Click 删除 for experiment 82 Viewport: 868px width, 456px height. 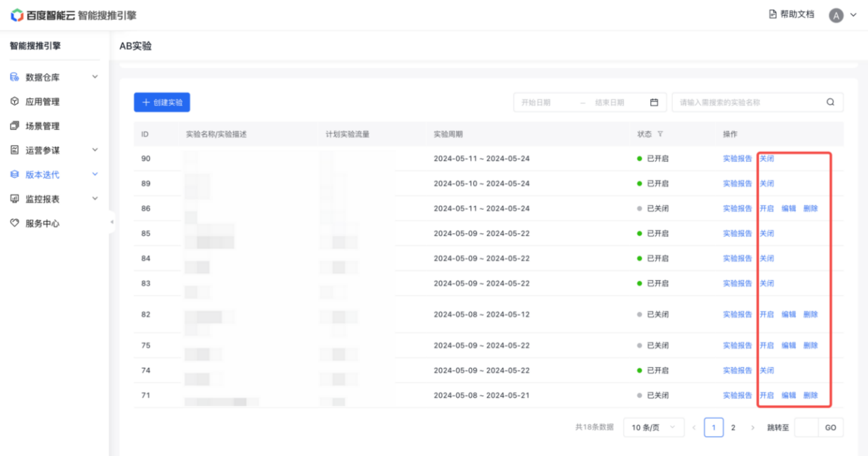click(811, 315)
